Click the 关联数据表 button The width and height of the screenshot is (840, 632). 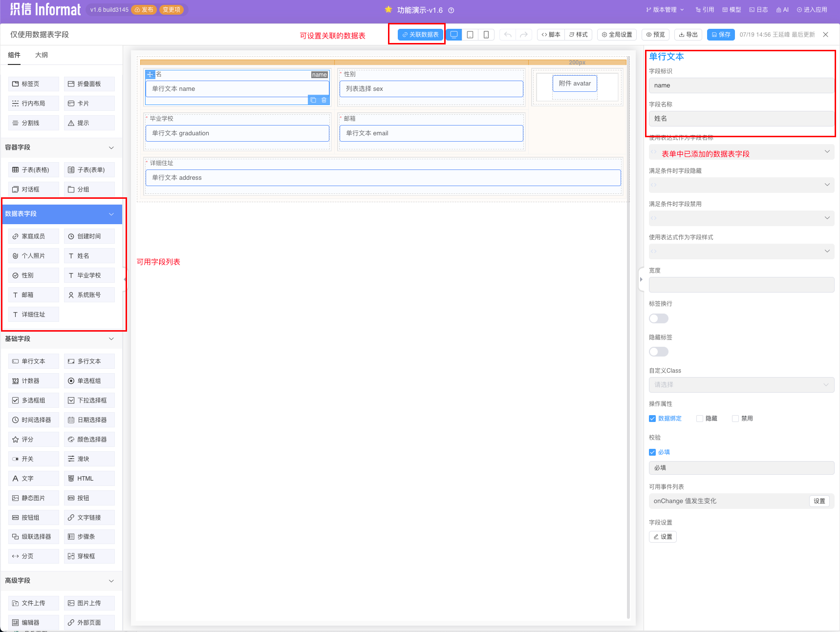[x=420, y=35]
